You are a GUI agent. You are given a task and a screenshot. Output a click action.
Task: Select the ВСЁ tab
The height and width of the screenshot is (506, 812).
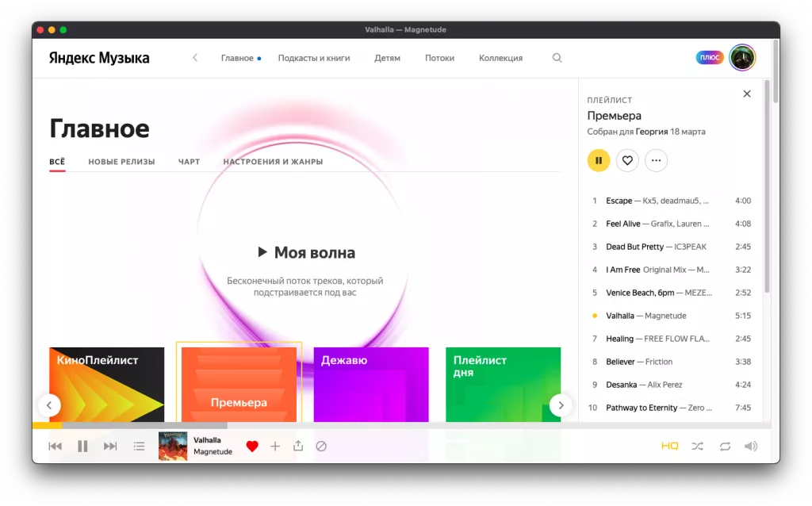(57, 162)
